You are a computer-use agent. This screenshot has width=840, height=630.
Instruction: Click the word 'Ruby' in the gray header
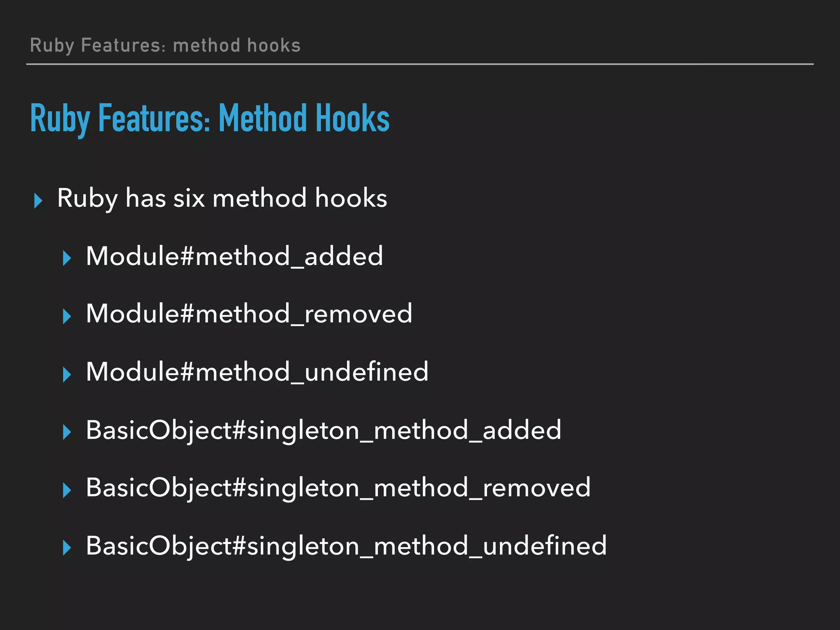[52, 46]
